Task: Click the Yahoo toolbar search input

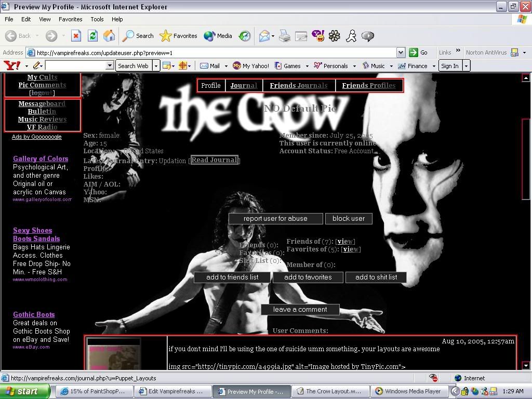Action: pos(76,65)
